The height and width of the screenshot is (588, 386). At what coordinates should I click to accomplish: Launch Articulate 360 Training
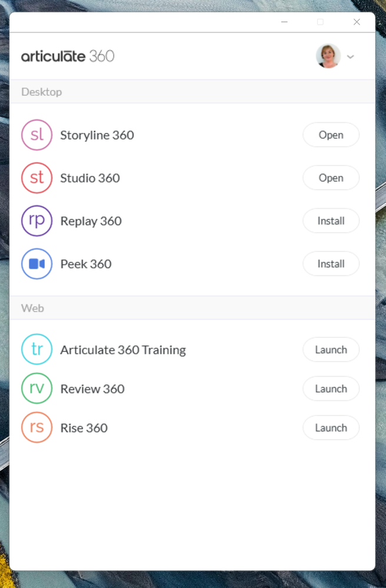(331, 350)
